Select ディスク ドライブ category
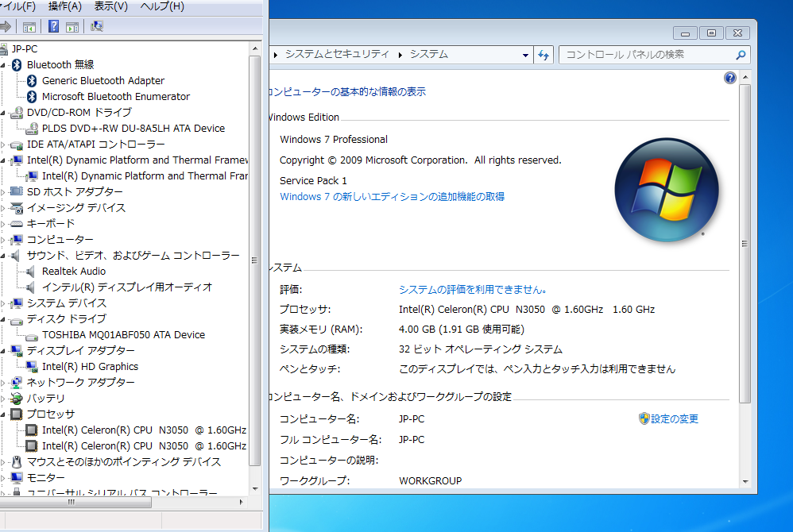 point(66,318)
